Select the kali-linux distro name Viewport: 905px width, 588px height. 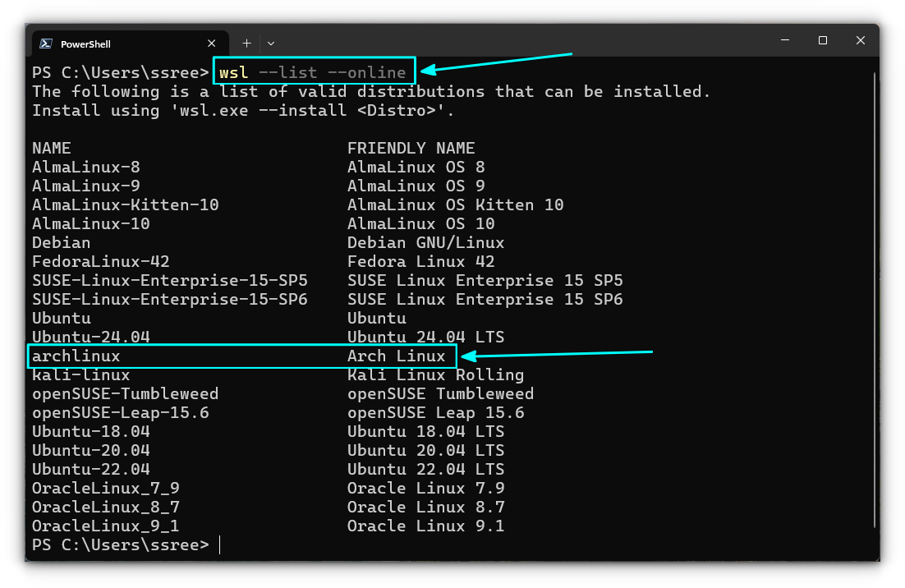80,374
